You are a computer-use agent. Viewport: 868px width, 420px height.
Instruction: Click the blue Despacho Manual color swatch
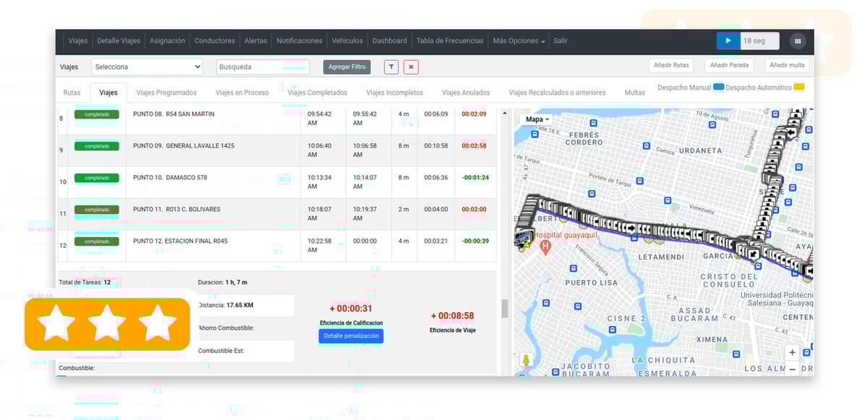[718, 87]
